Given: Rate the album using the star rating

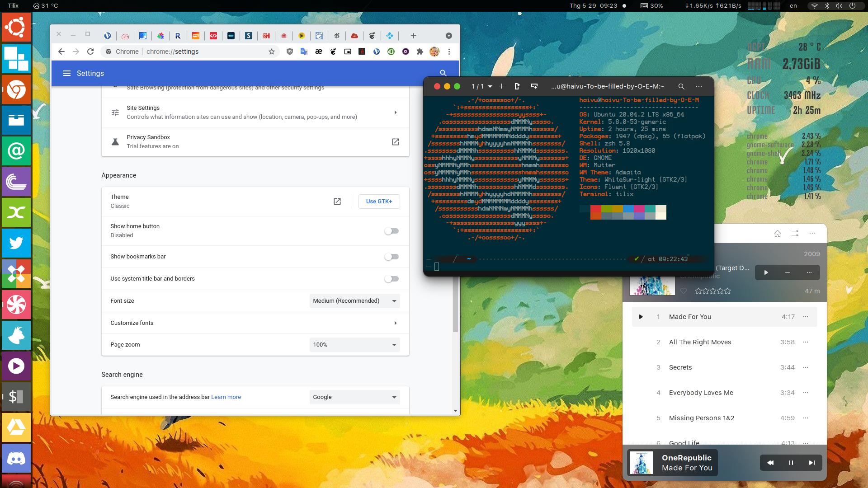Looking at the screenshot, I should pos(713,291).
